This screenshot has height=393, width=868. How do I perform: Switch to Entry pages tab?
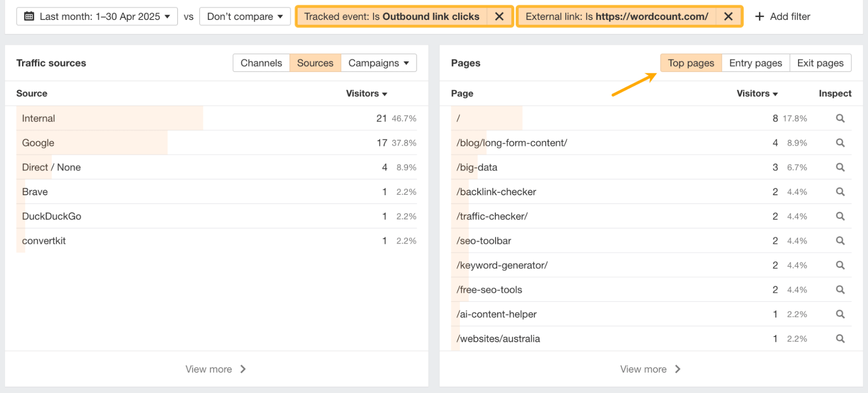point(756,63)
